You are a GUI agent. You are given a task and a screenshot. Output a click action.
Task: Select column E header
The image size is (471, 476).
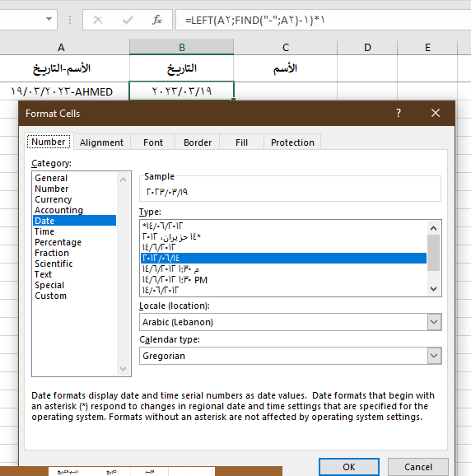tap(427, 48)
